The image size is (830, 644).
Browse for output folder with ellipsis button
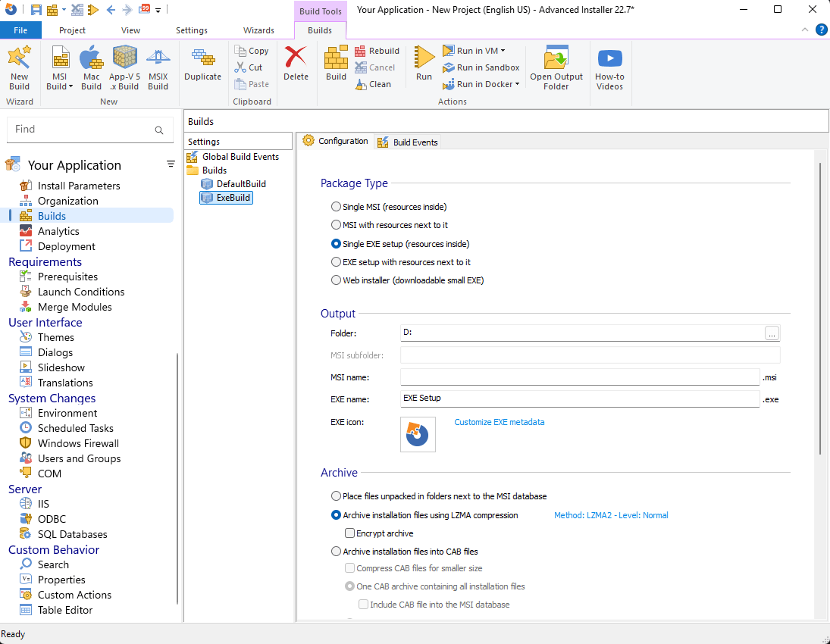(x=772, y=333)
